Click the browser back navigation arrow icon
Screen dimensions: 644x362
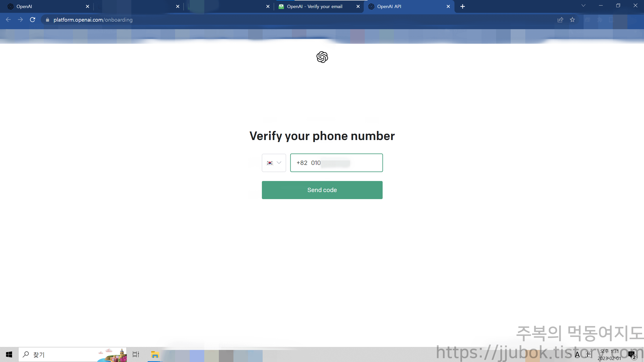[x=8, y=20]
